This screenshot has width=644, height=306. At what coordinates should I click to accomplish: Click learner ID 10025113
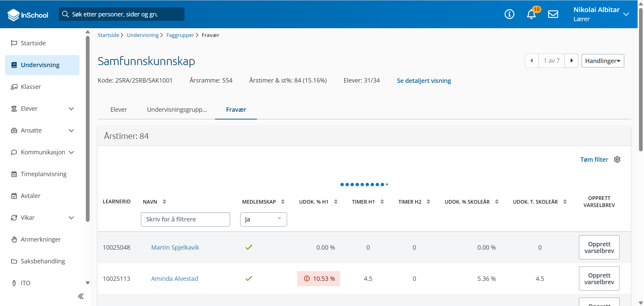[x=116, y=278]
